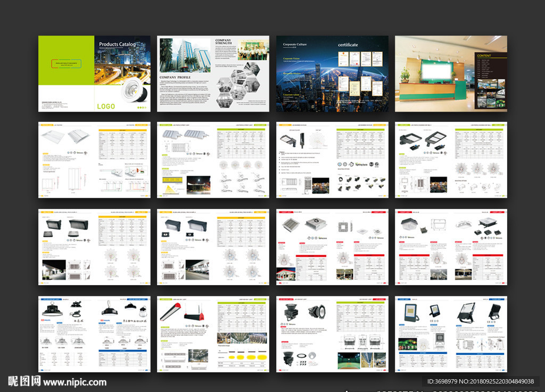545x392 pixels.
Task: Click the blue office building photo
Action: point(185,55)
